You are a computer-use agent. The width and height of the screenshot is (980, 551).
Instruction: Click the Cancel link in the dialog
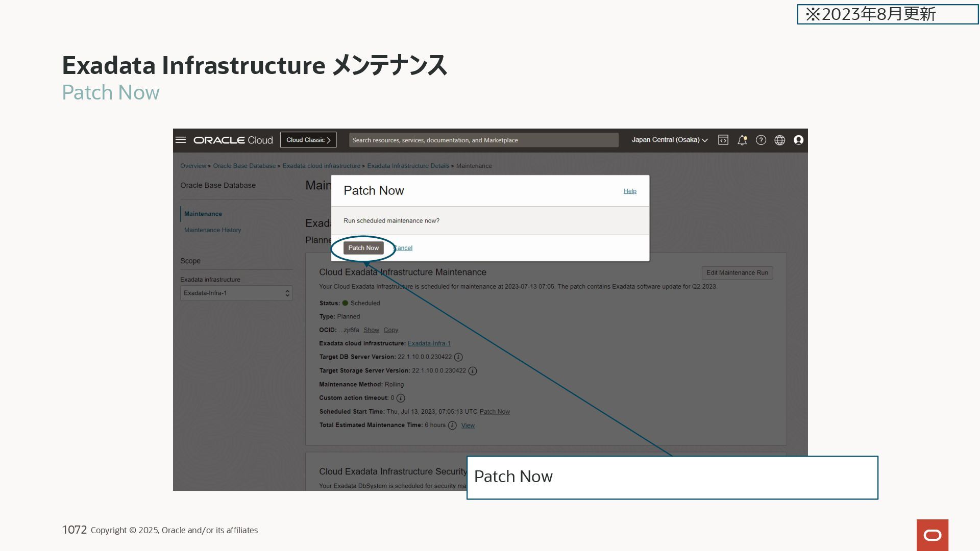(x=404, y=248)
